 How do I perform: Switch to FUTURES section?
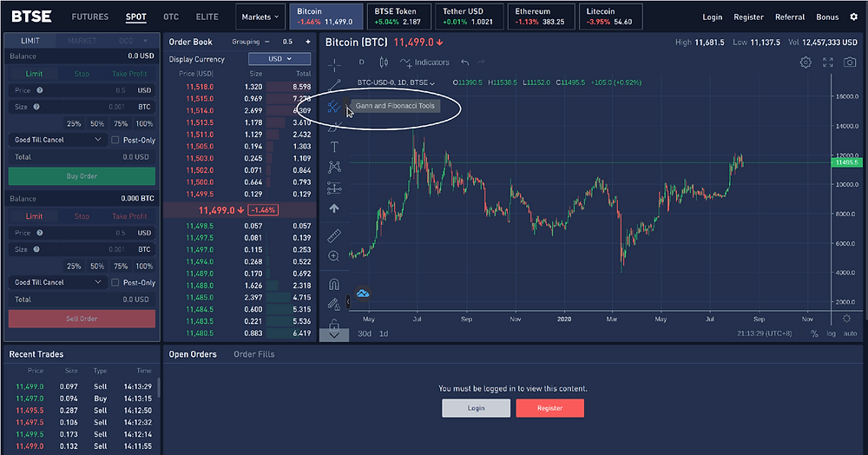90,16
